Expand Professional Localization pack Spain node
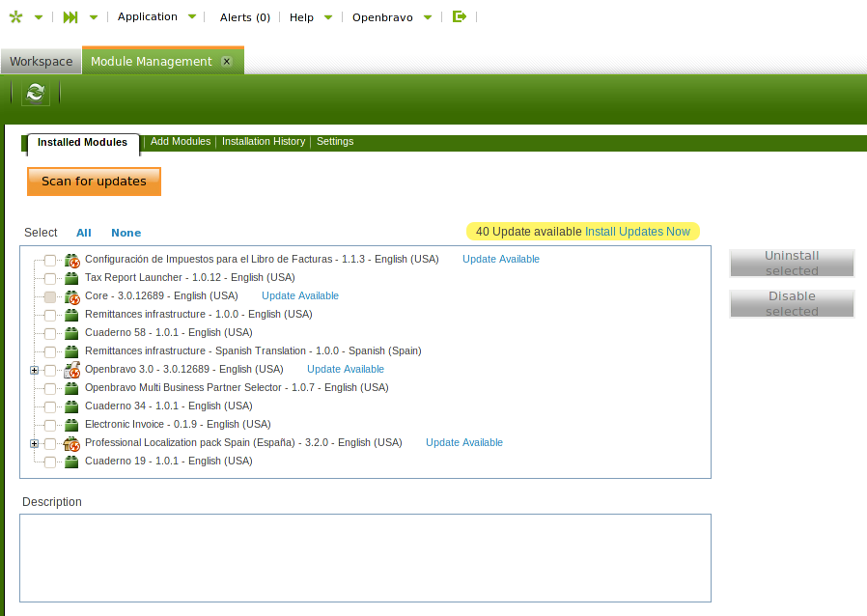Image resolution: width=867 pixels, height=616 pixels. click(x=35, y=443)
